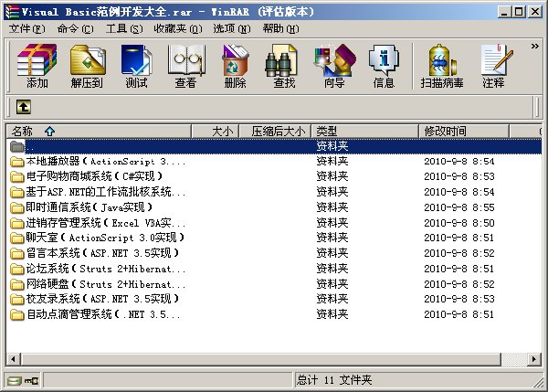The width and height of the screenshot is (548, 392).
Task: Open the 文件(F) menu
Action: pyautogui.click(x=26, y=28)
